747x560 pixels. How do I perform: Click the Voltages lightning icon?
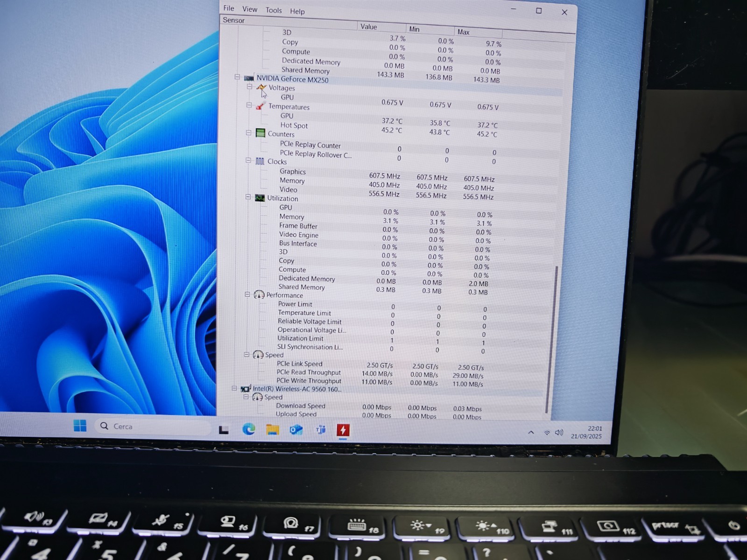pos(261,87)
